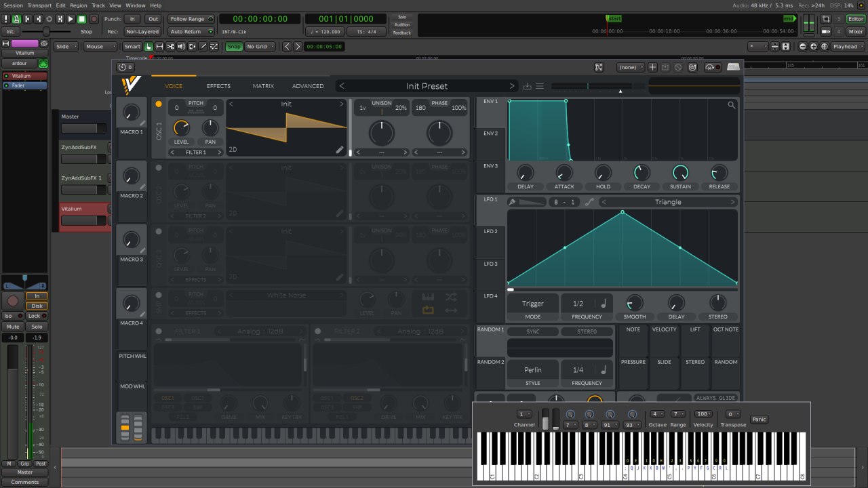
Task: Open the virtual keyboard Channel dropdown
Action: click(524, 414)
